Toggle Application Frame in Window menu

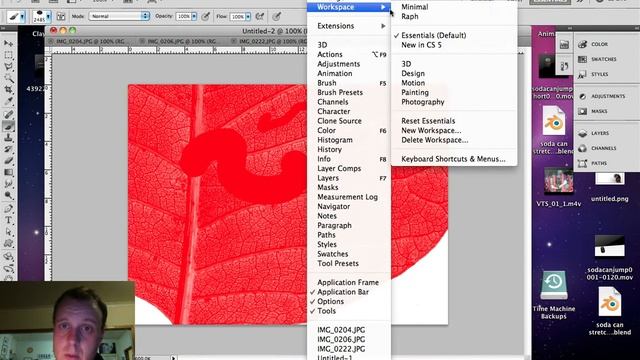point(349,282)
